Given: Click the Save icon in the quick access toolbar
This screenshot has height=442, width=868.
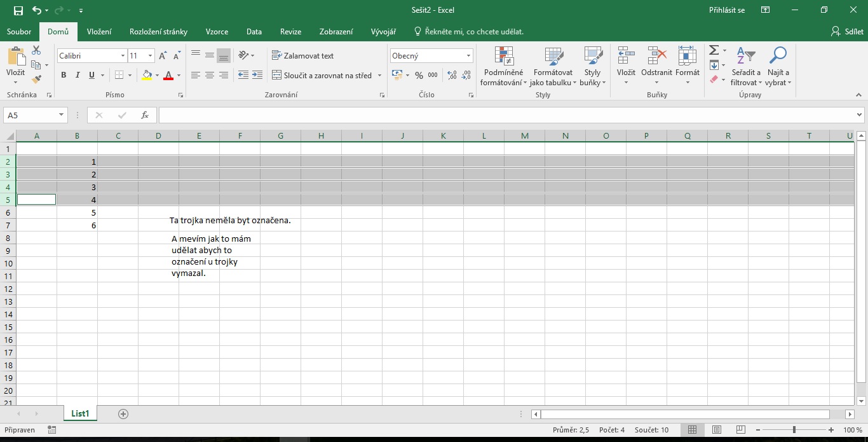Looking at the screenshot, I should click(18, 10).
